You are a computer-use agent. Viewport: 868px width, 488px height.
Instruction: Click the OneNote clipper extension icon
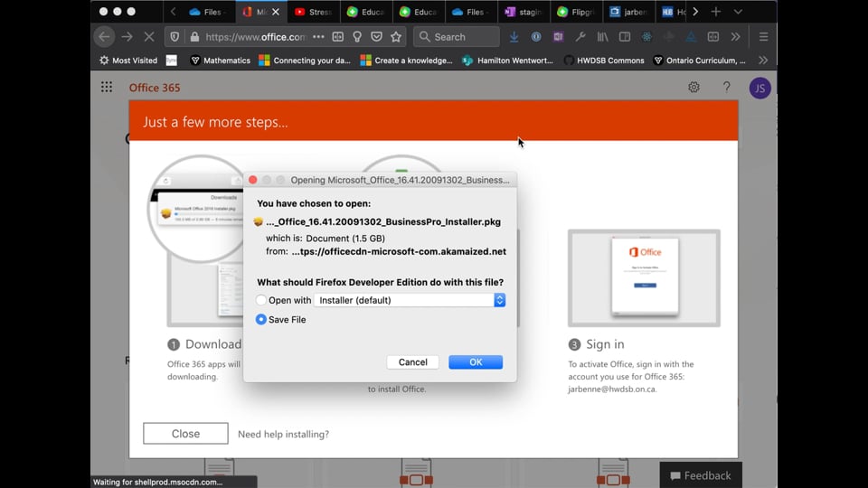(x=558, y=37)
